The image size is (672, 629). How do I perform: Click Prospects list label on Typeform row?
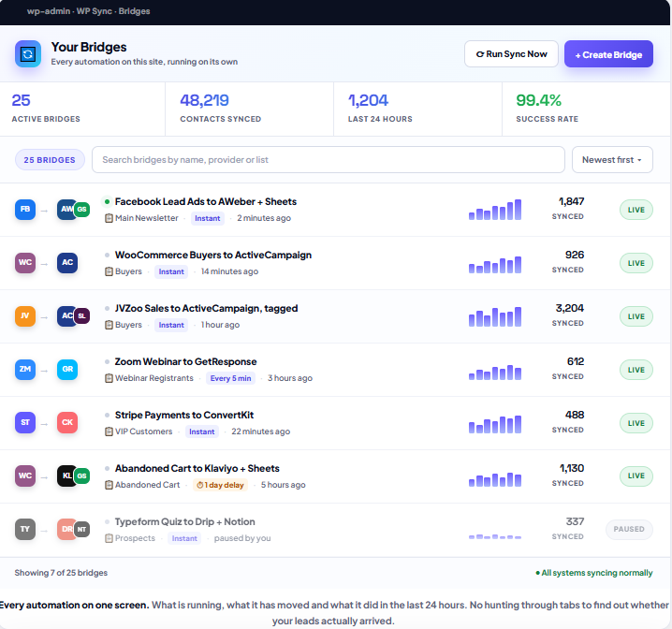(x=135, y=538)
